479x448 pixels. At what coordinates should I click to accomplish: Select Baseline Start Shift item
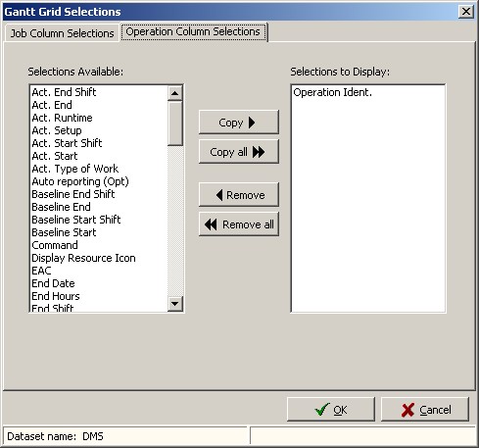pyautogui.click(x=76, y=220)
